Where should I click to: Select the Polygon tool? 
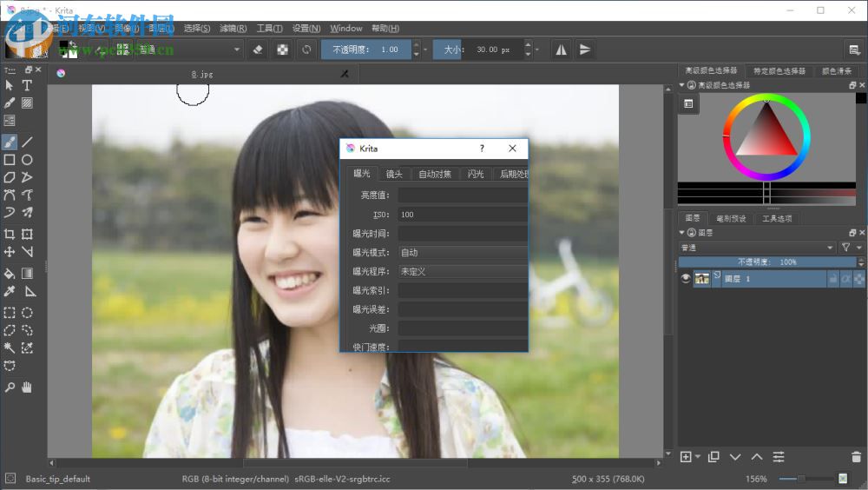coord(10,177)
